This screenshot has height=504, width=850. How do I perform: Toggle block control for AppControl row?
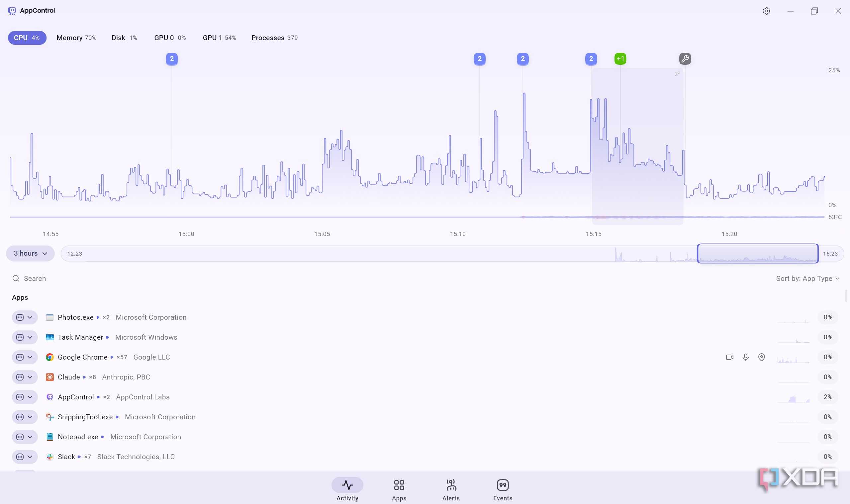click(x=20, y=397)
